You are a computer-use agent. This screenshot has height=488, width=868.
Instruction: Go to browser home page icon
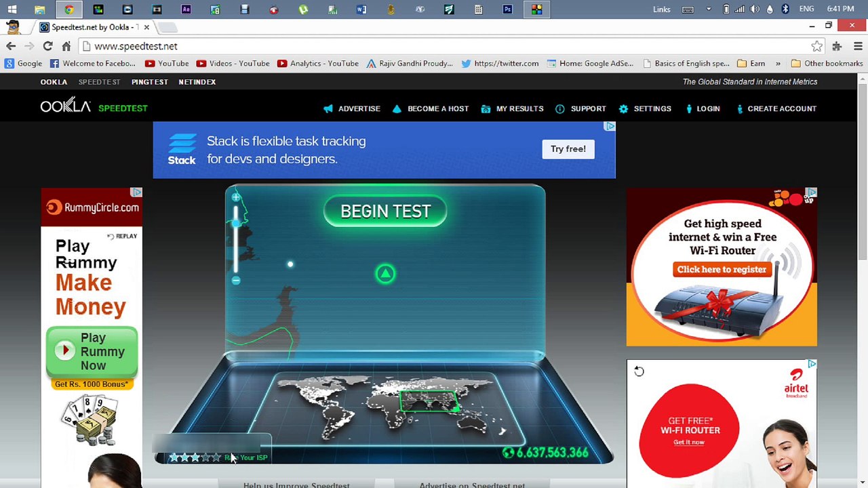pos(66,46)
